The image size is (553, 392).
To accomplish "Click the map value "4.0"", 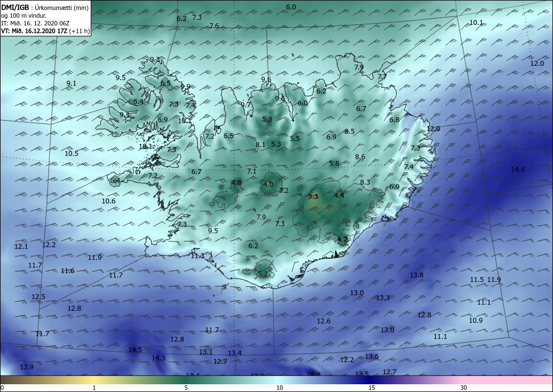I will pyautogui.click(x=268, y=184).
